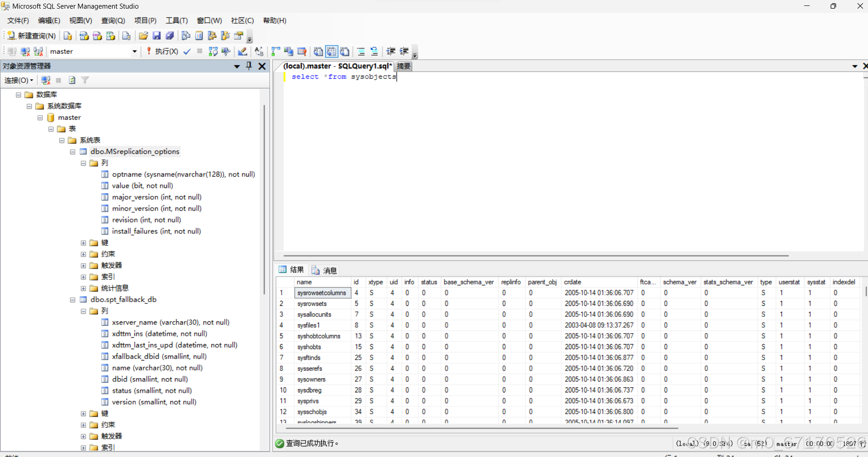Select the major_version column in tree
Screen dimensions: 868x457
click(x=156, y=197)
